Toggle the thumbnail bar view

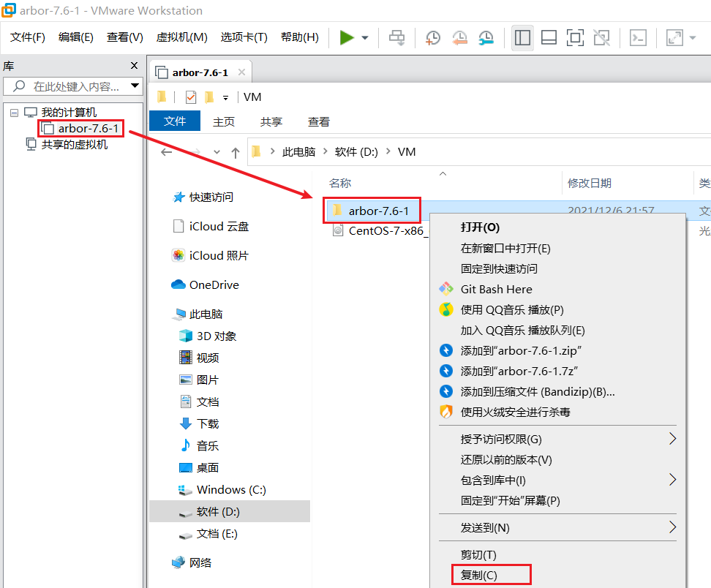pos(549,37)
